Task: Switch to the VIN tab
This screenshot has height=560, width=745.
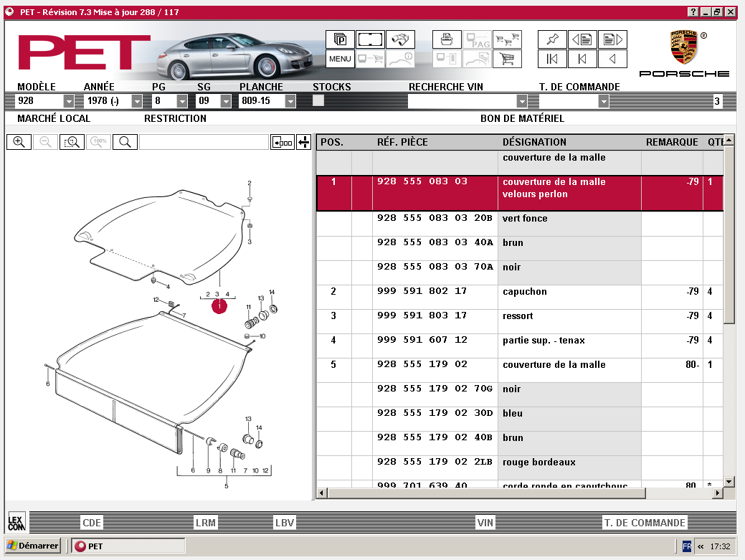Action: [x=485, y=523]
